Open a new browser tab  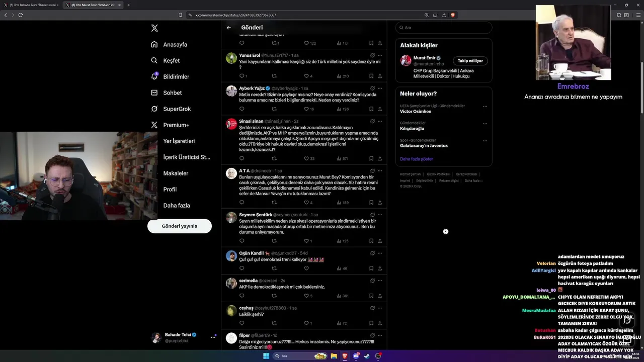[128, 5]
